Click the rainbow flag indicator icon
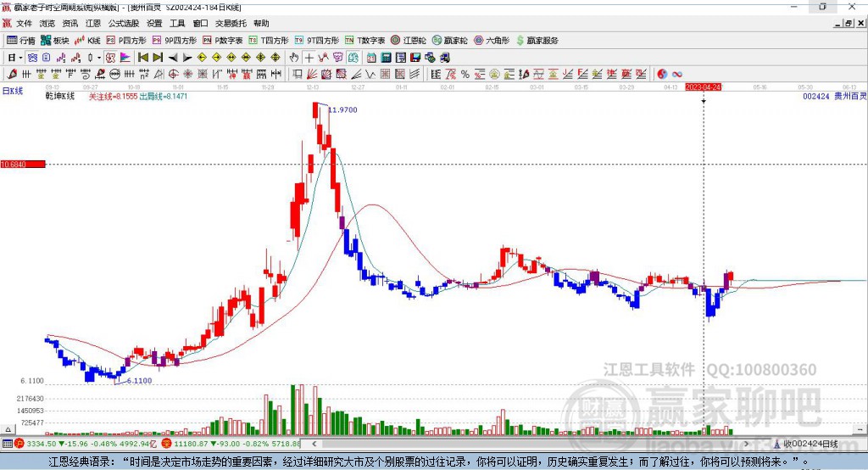This screenshot has width=868, height=470. tap(125, 58)
